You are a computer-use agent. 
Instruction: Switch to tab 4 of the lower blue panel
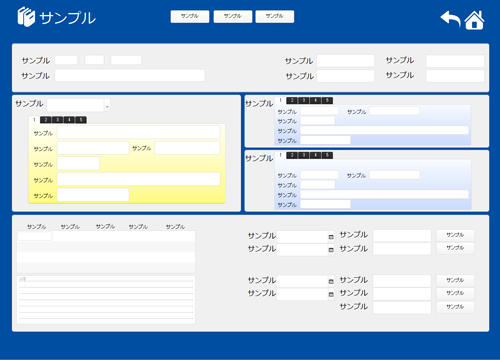point(315,155)
